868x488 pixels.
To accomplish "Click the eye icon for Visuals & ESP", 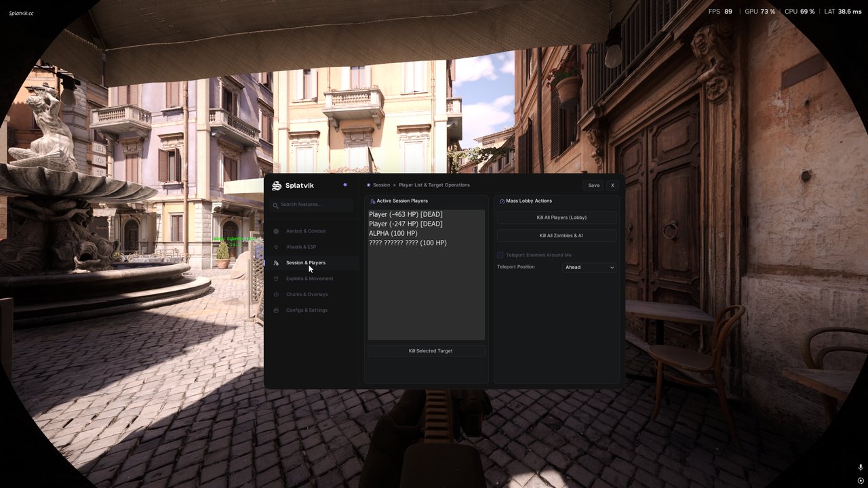I will point(276,247).
